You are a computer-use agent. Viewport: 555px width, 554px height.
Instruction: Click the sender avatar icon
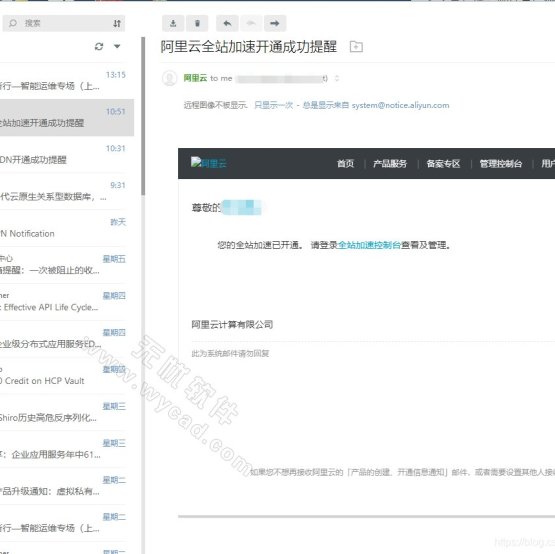pyautogui.click(x=170, y=78)
